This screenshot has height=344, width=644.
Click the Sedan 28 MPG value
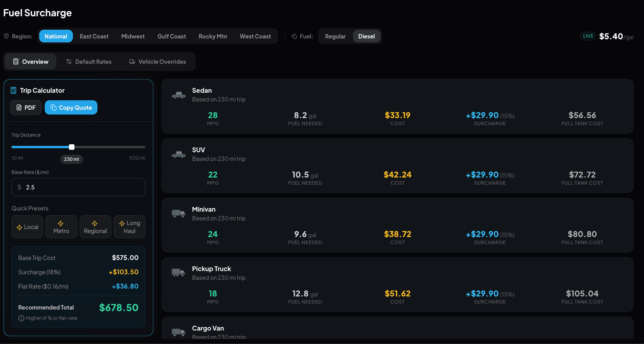213,115
